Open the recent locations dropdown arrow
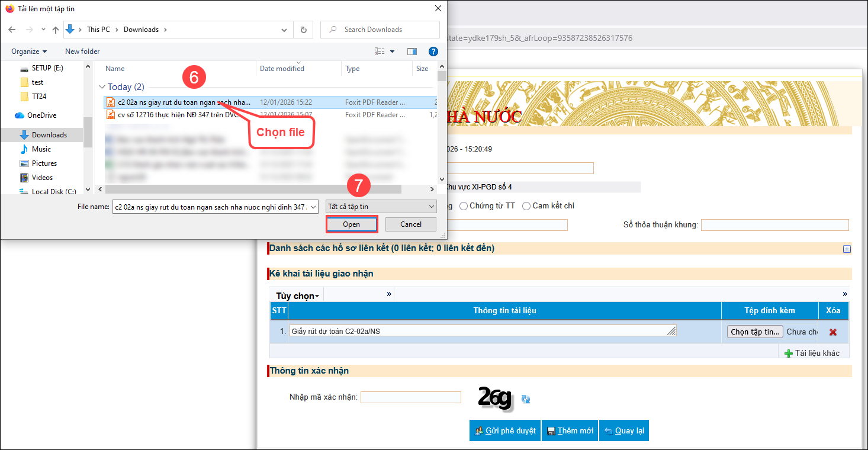Viewport: 868px width, 450px height. click(x=42, y=30)
